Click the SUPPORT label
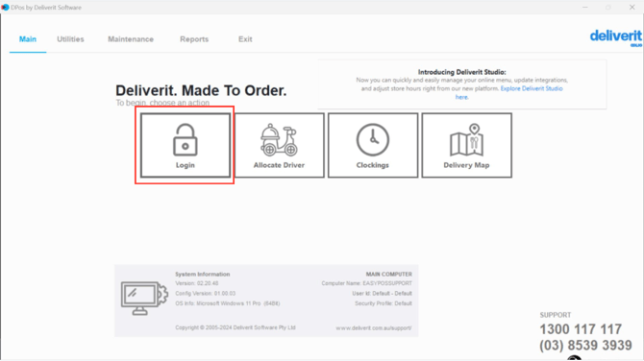Viewport: 644px width, 361px height. (x=556, y=315)
